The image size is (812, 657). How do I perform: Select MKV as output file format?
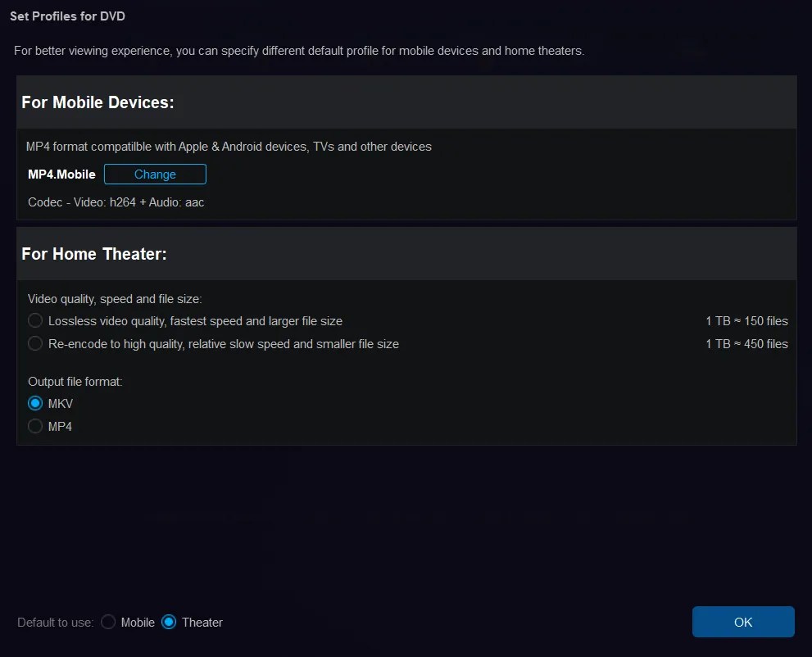point(35,403)
